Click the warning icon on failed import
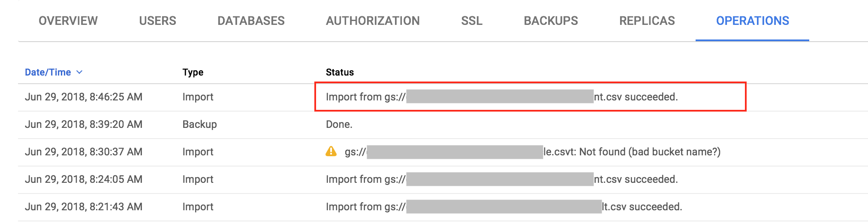The height and width of the screenshot is (224, 868). (331, 151)
